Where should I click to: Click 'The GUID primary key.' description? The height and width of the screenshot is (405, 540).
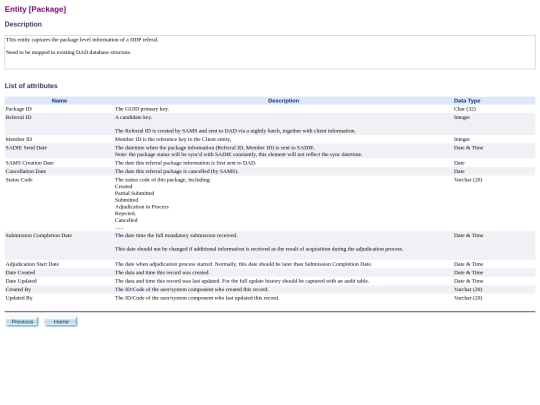(x=142, y=109)
